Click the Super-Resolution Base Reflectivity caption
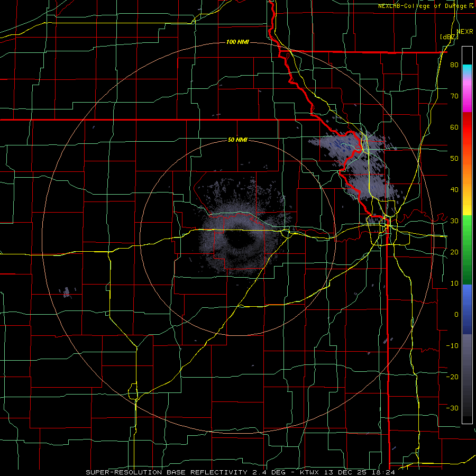This screenshot has height=476, width=476. (x=240, y=472)
